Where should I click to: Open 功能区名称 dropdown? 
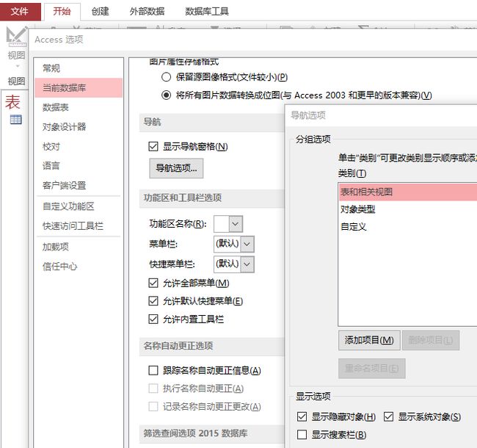pos(236,224)
